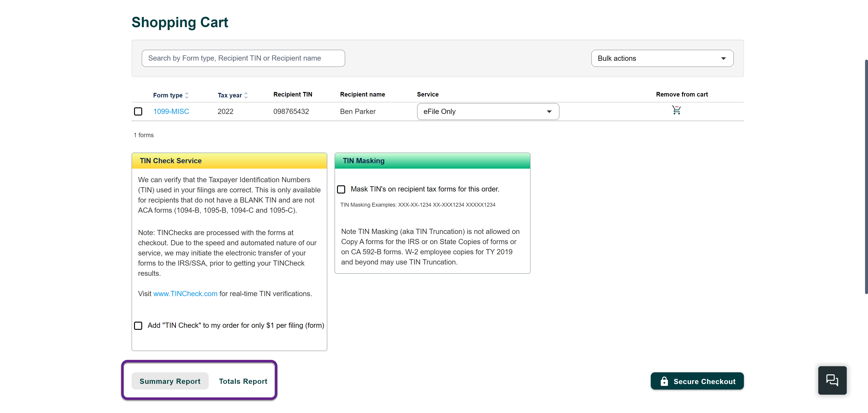Click the Form type sort arrows
This screenshot has width=868, height=413.
point(187,95)
